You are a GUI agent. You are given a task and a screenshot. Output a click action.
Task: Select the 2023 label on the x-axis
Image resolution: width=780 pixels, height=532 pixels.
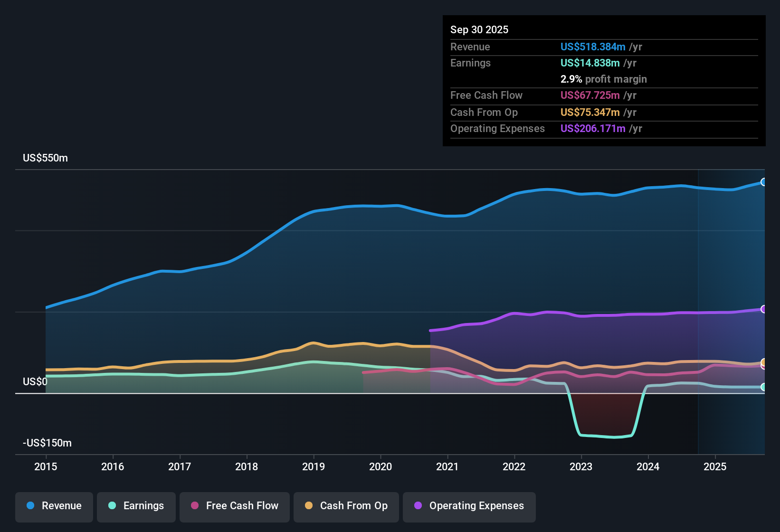coord(581,467)
